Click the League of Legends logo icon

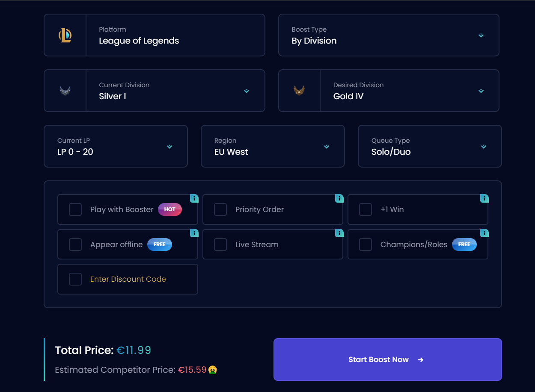point(65,35)
